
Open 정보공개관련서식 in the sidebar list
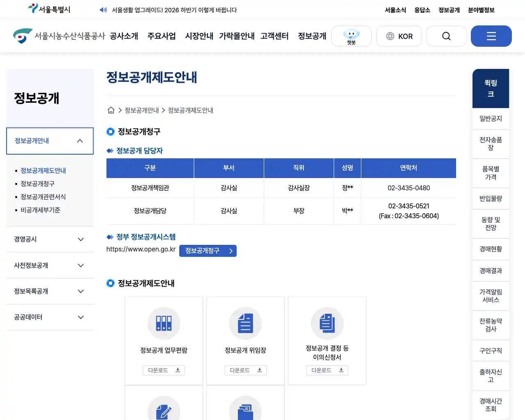point(43,197)
